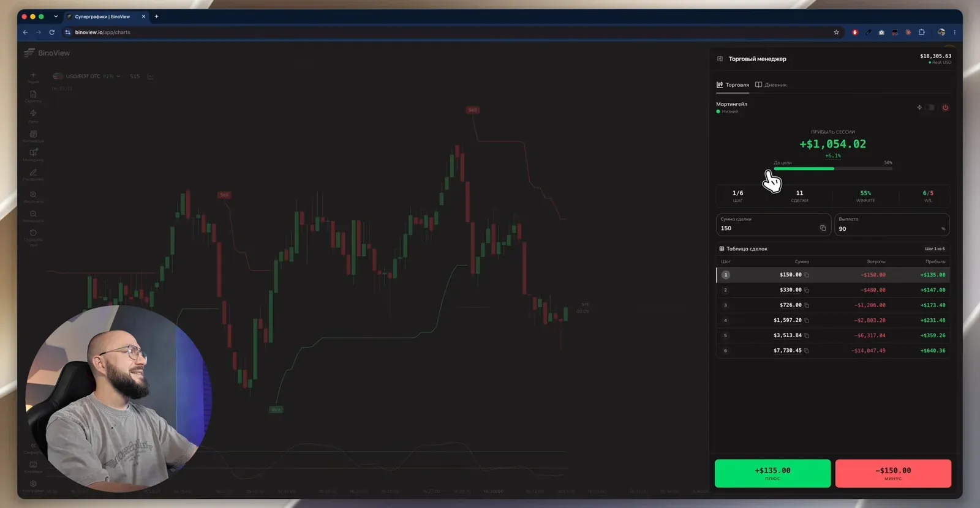This screenshot has height=508, width=980.
Task: Copy the $7,730.45 amount in step 6
Action: [x=807, y=351]
